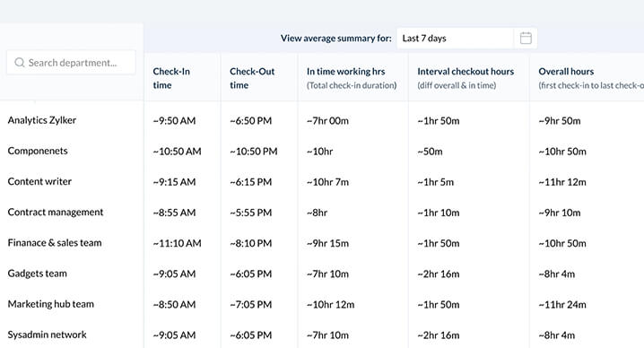This screenshot has height=348, width=644.
Task: Click Content writer's ~11hr 12m overall hours
Action: click(x=562, y=182)
